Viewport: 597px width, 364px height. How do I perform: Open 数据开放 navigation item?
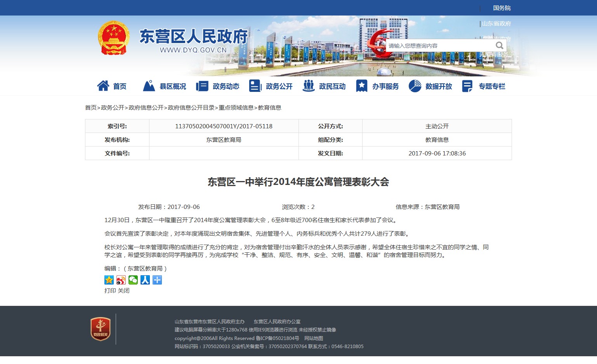430,86
